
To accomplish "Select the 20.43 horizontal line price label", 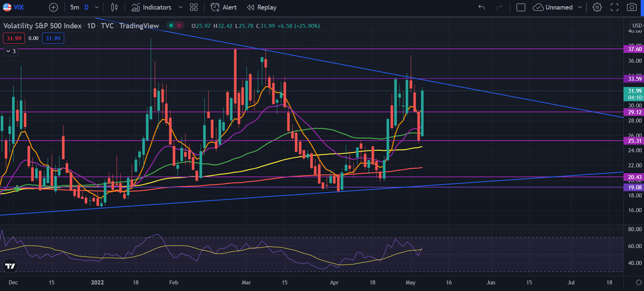I will point(634,177).
